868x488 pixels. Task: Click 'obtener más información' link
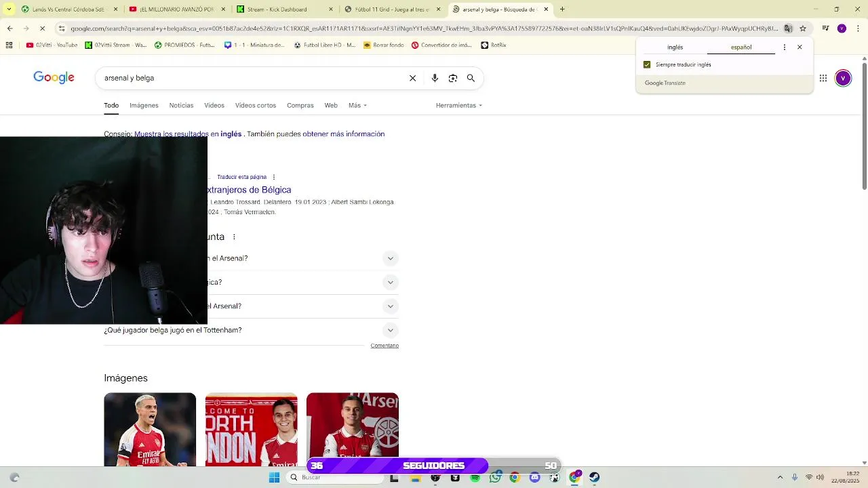[344, 134]
